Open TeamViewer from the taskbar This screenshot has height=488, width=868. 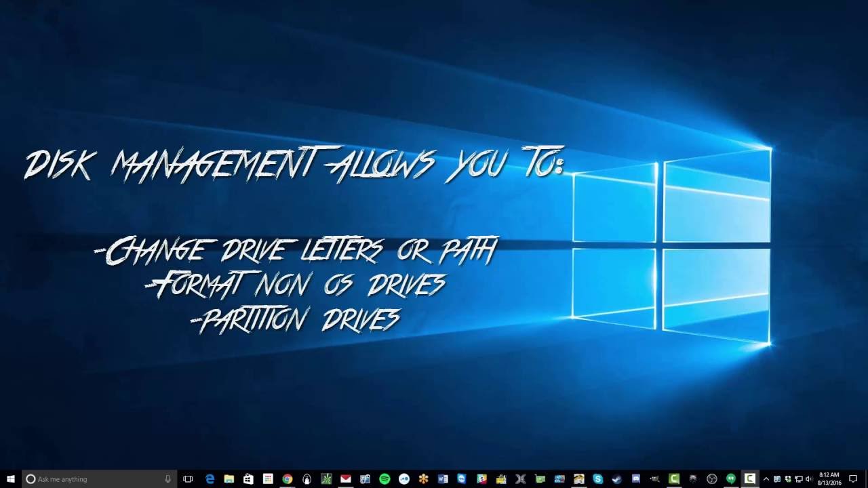(462, 479)
